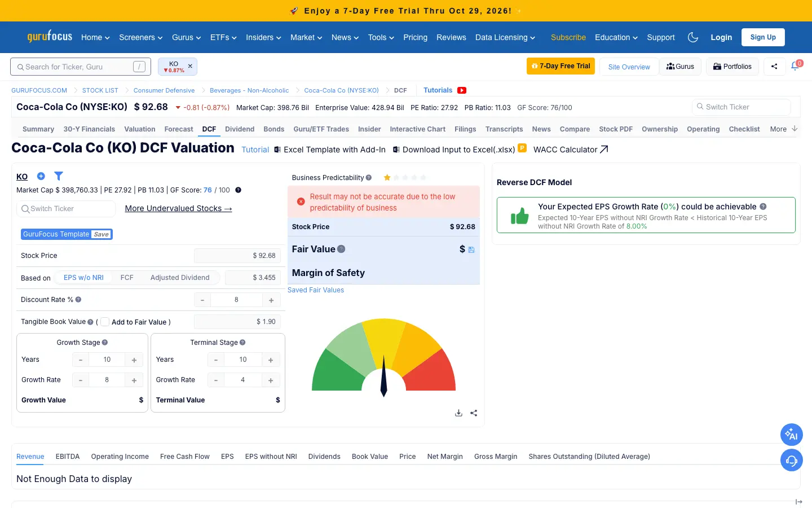Show Business Predictability help tooltip
The width and height of the screenshot is (812, 508).
point(369,178)
